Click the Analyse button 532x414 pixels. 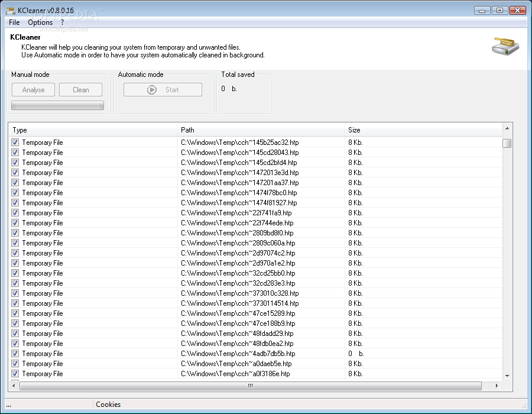(33, 90)
